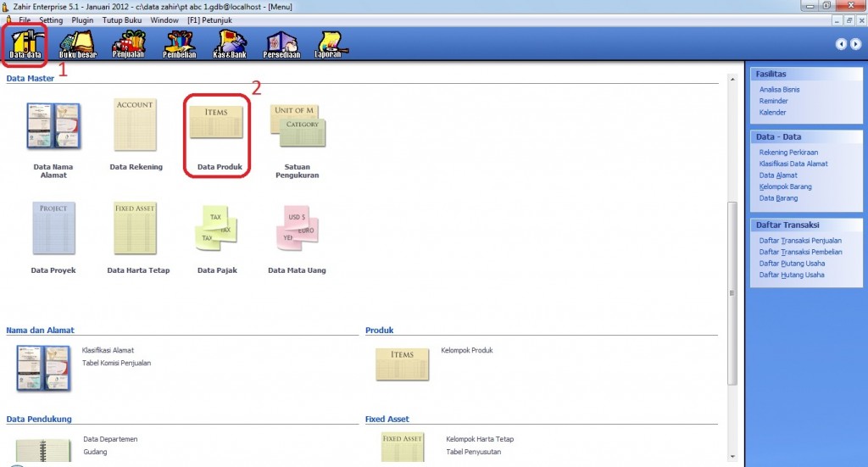Open the Tutup Buku menu

tap(123, 19)
